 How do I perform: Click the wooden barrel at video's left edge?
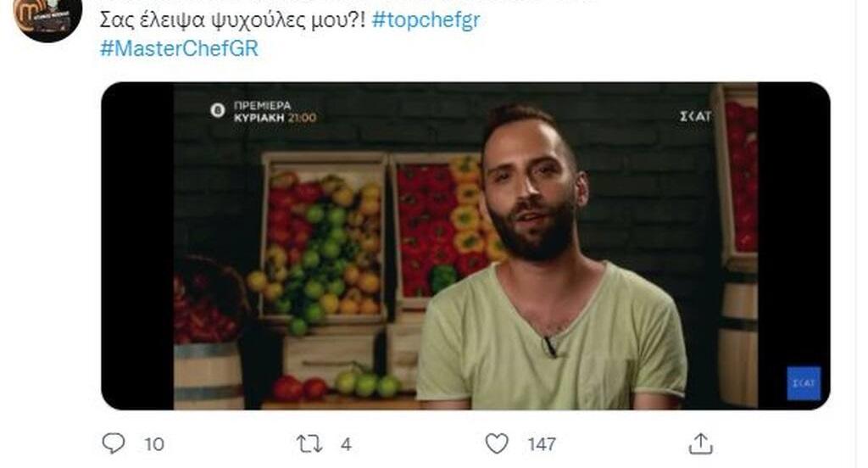209,376
